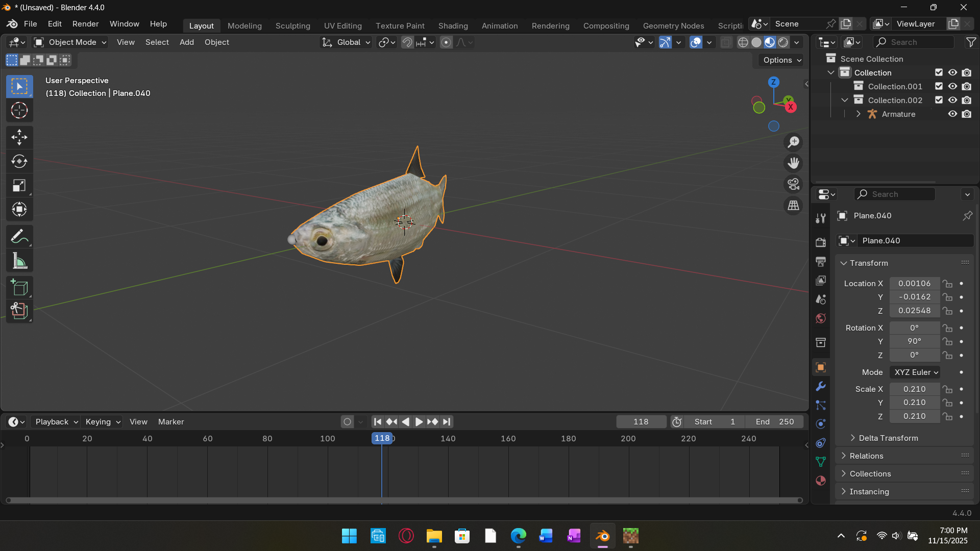
Task: Hide the Armature in viewport
Action: [952, 114]
